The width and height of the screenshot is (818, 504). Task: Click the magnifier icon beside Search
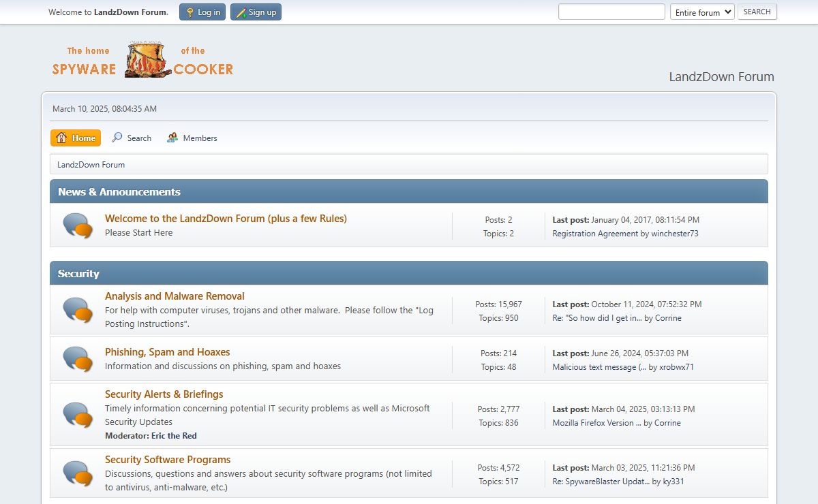point(117,138)
